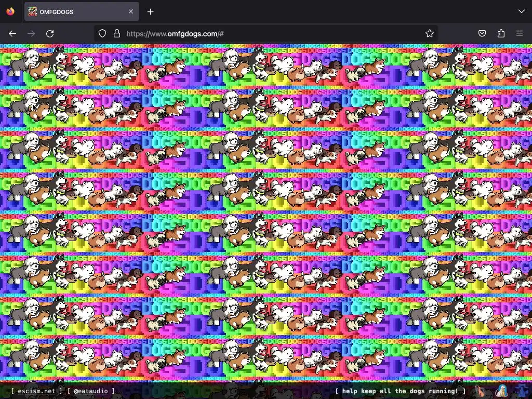Open the escism.net link
The width and height of the screenshot is (532, 399).
point(36,391)
